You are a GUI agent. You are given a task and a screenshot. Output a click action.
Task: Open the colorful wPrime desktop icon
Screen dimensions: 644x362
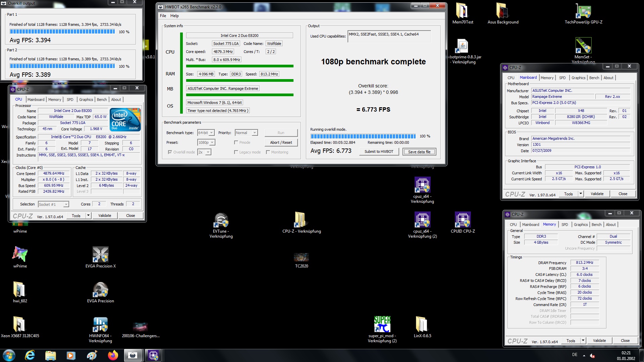click(20, 255)
